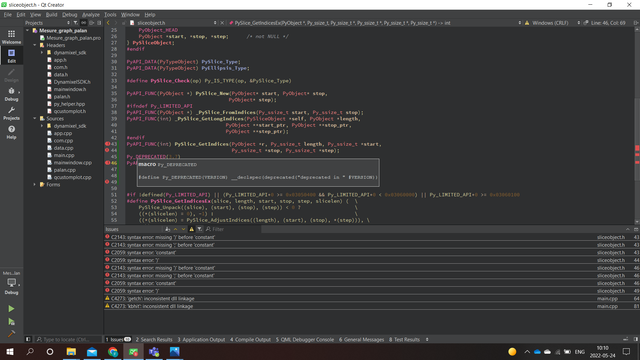Image resolution: width=640 pixels, height=360 pixels.
Task: Click the red breakpoint marker on line 43
Action: pos(107,144)
